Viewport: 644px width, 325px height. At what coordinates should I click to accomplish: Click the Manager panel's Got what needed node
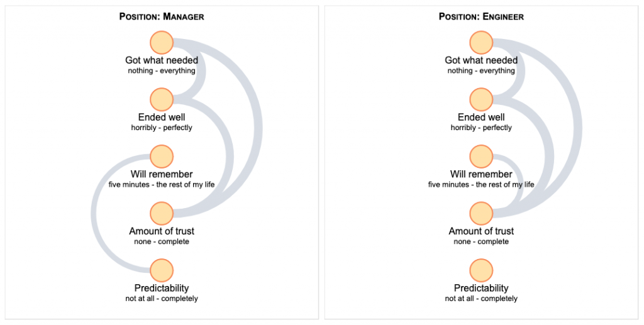162,43
